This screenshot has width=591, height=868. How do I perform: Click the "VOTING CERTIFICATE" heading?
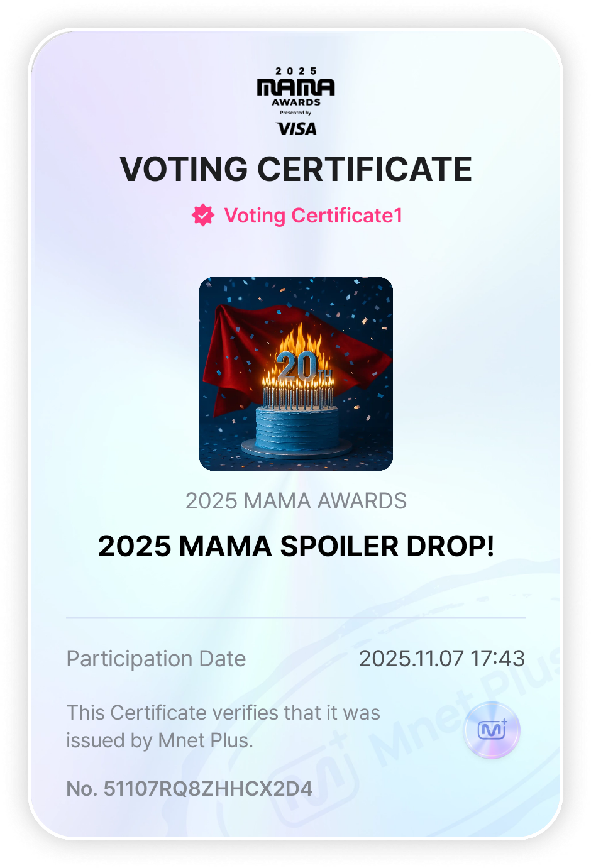295,169
